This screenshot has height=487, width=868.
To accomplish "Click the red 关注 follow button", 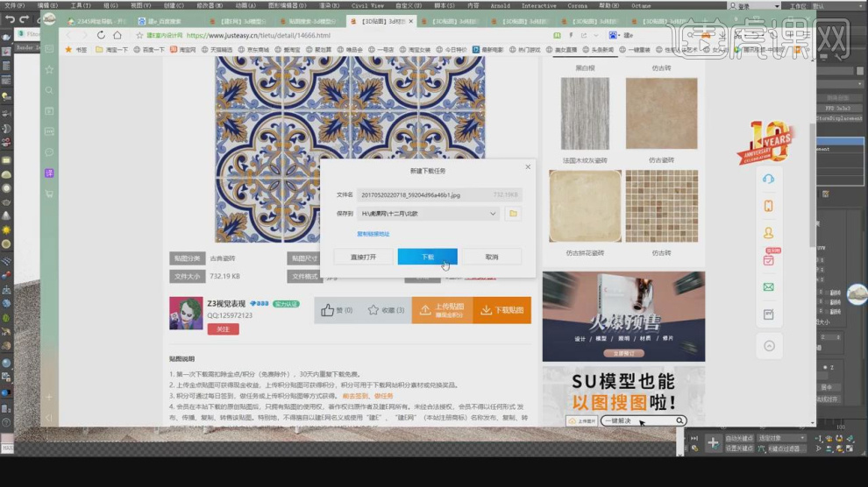I will 223,329.
